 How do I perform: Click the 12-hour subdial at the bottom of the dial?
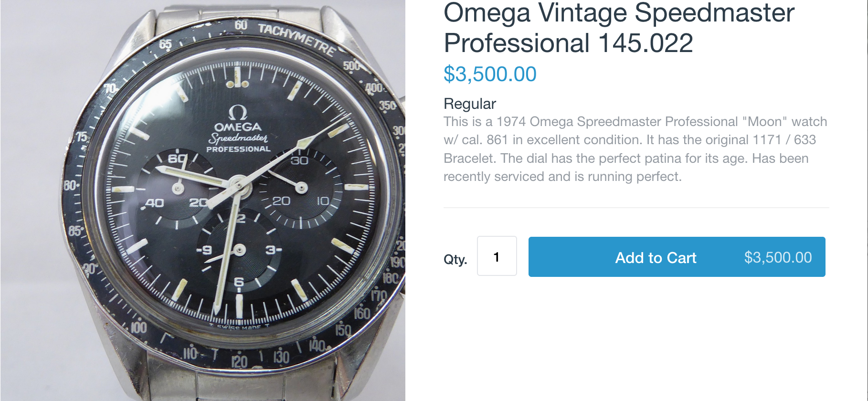click(239, 250)
